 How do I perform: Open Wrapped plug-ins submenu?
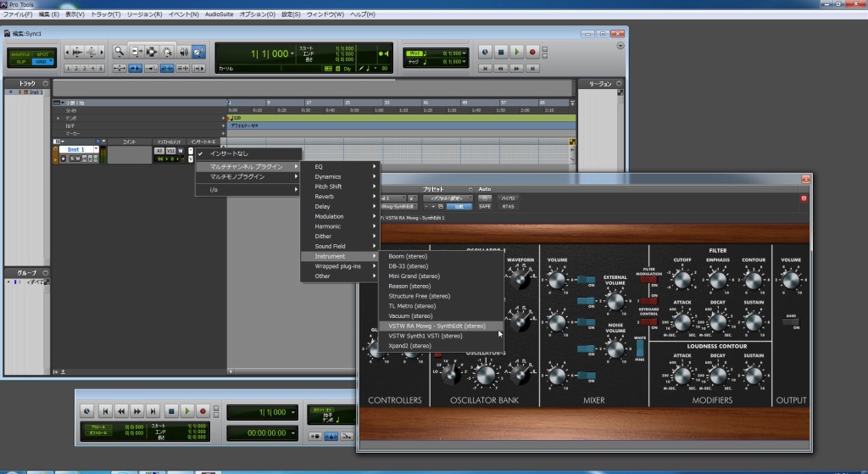(339, 266)
